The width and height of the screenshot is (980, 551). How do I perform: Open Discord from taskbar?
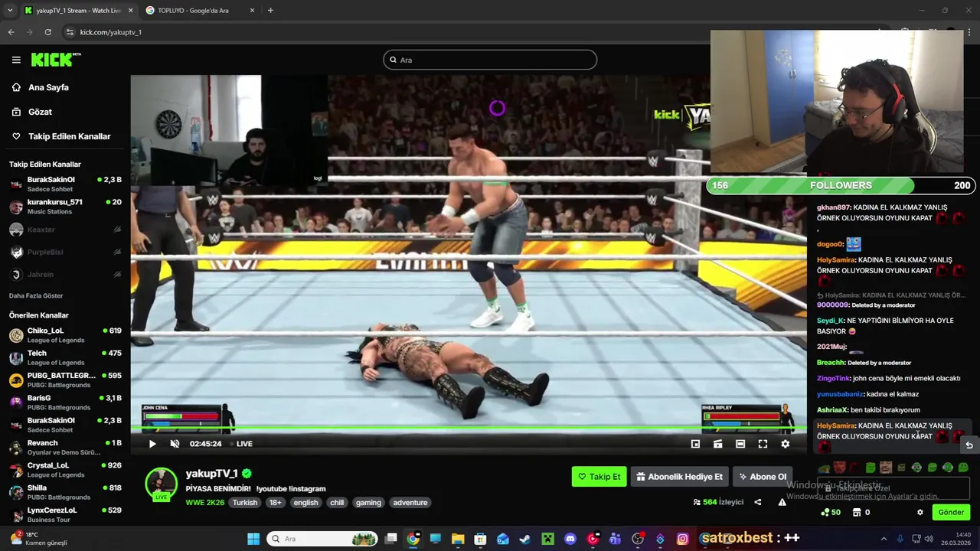coord(570,539)
